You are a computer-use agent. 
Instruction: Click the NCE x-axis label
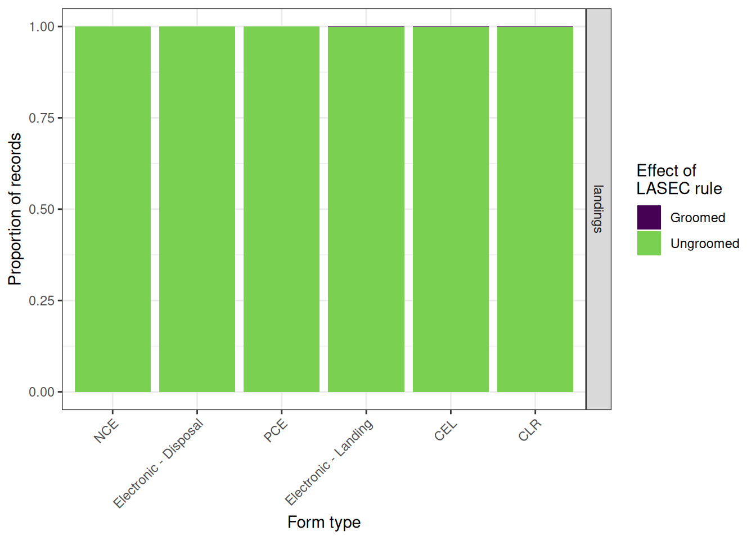click(x=106, y=431)
